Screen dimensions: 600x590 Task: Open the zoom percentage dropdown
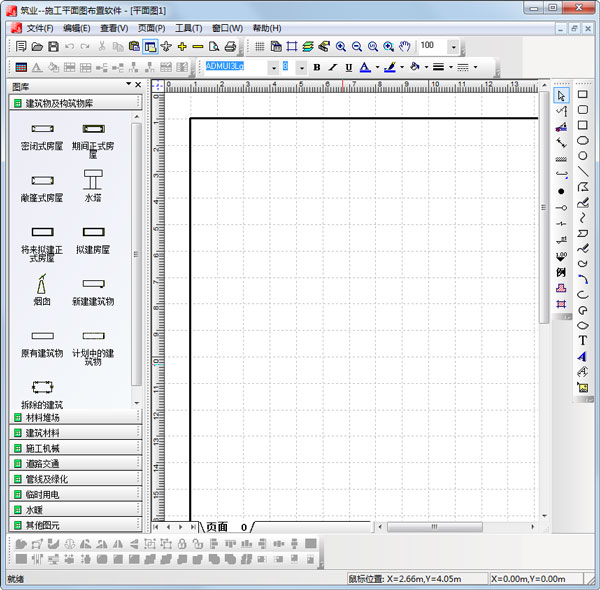(453, 47)
